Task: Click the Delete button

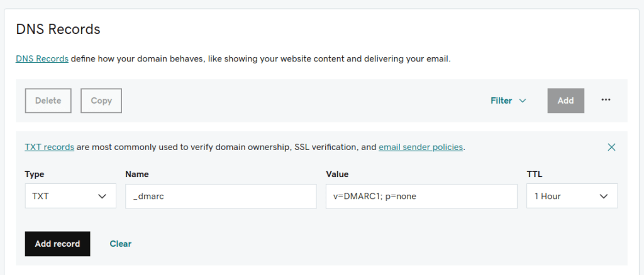Action: click(48, 100)
